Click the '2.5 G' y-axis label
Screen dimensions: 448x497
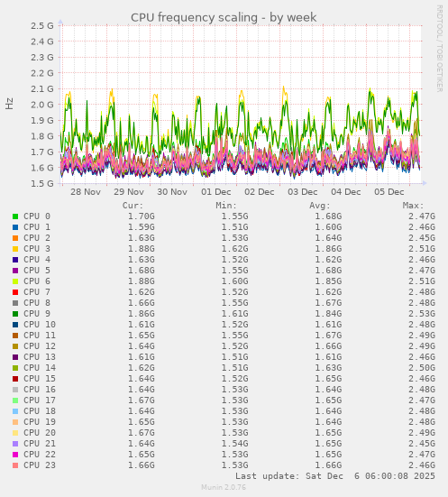[x=42, y=25]
